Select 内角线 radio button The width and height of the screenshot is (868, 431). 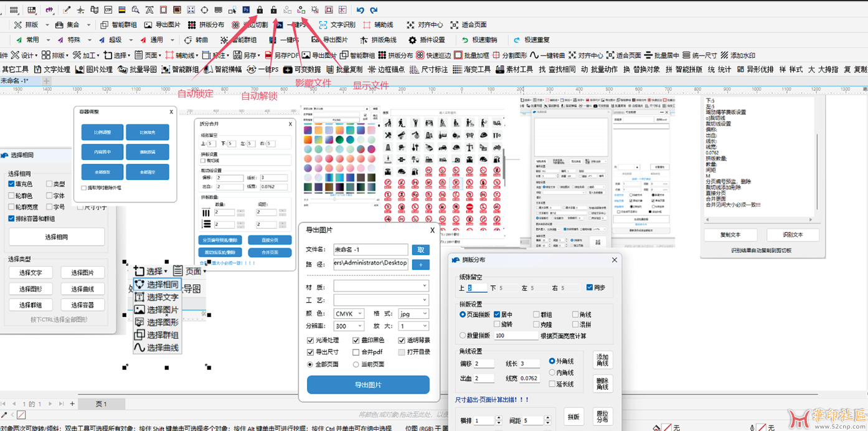pyautogui.click(x=552, y=372)
